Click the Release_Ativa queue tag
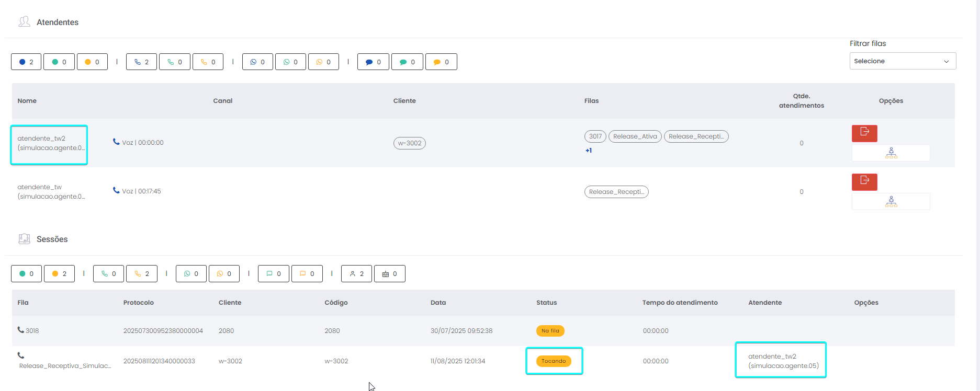Screen dimensions: 980x391 (635, 136)
